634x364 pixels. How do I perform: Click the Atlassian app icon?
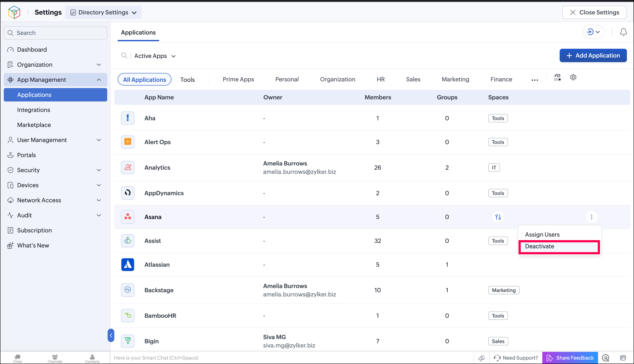pos(128,264)
